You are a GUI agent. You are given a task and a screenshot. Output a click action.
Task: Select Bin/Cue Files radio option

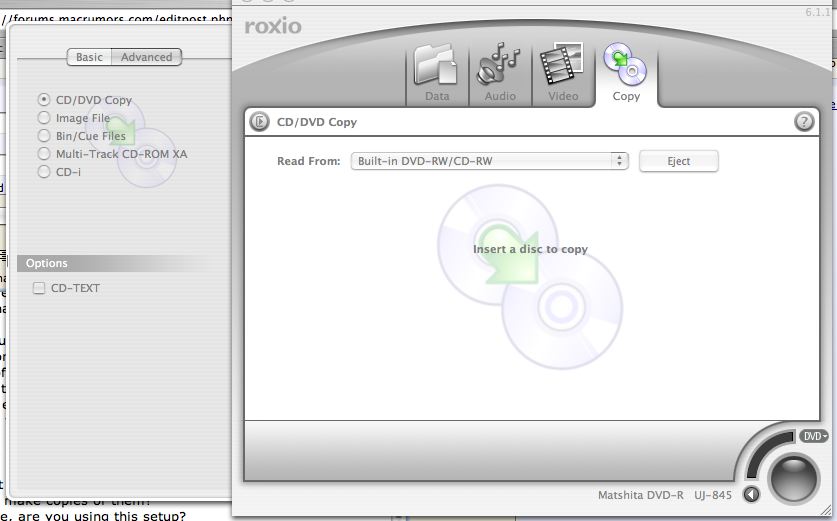[x=44, y=136]
